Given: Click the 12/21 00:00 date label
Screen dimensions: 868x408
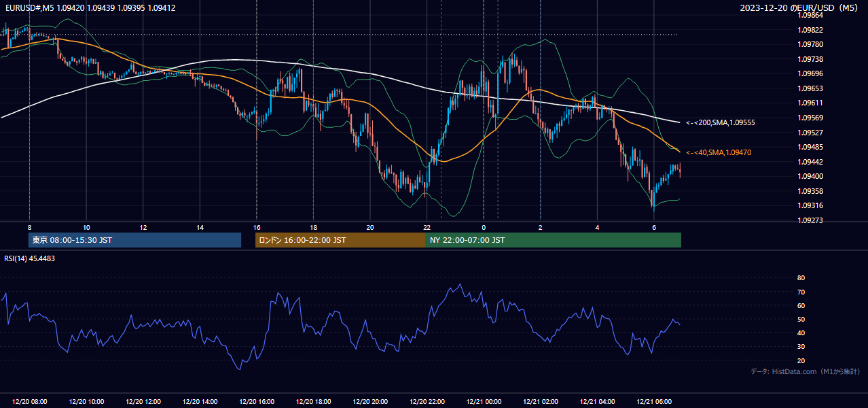Looking at the screenshot, I should click(x=484, y=402).
